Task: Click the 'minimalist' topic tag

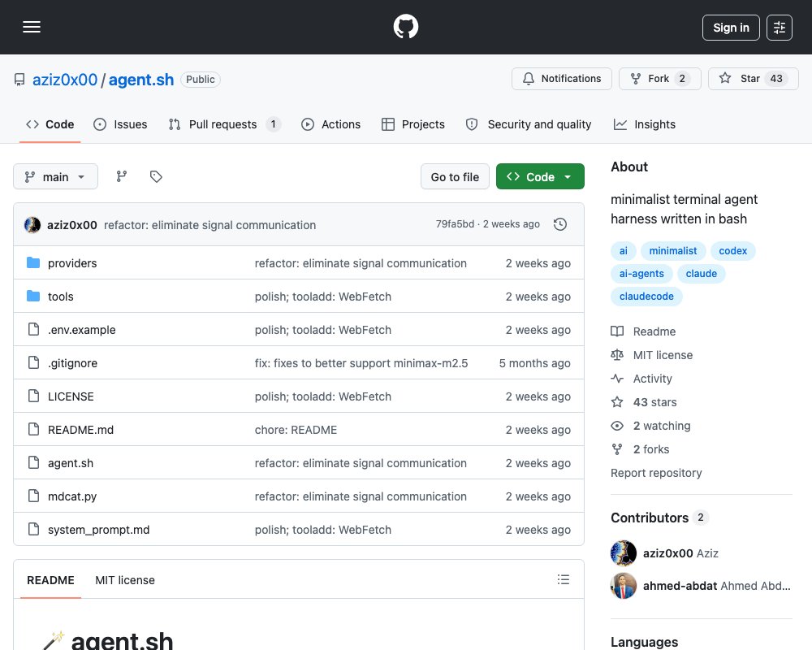Action: click(673, 251)
